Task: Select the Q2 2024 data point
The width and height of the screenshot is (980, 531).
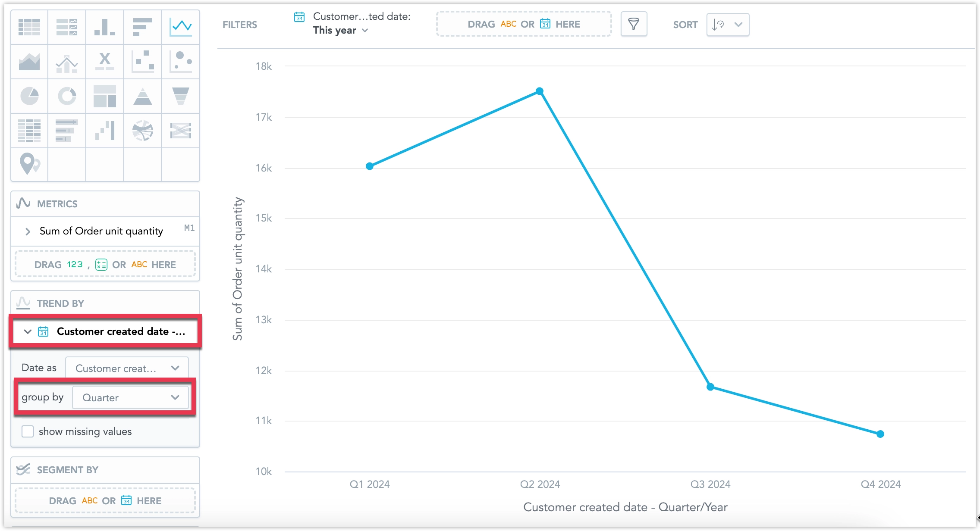Action: pos(540,91)
